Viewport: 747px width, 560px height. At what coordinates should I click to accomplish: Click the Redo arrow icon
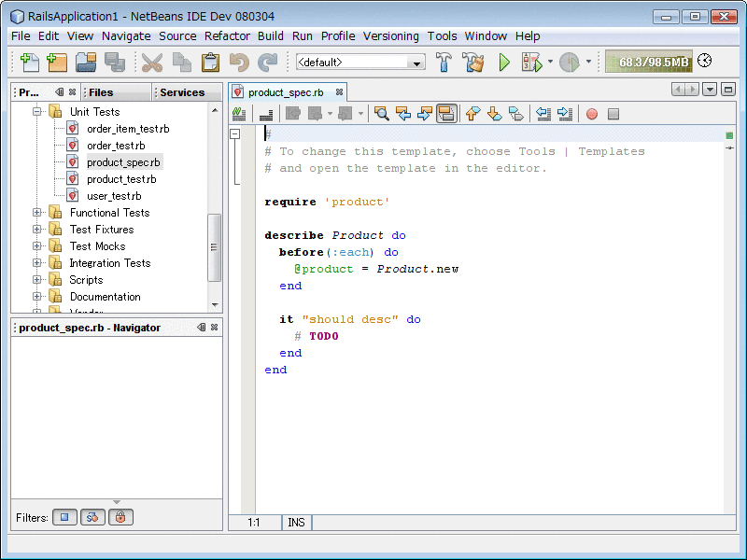268,63
